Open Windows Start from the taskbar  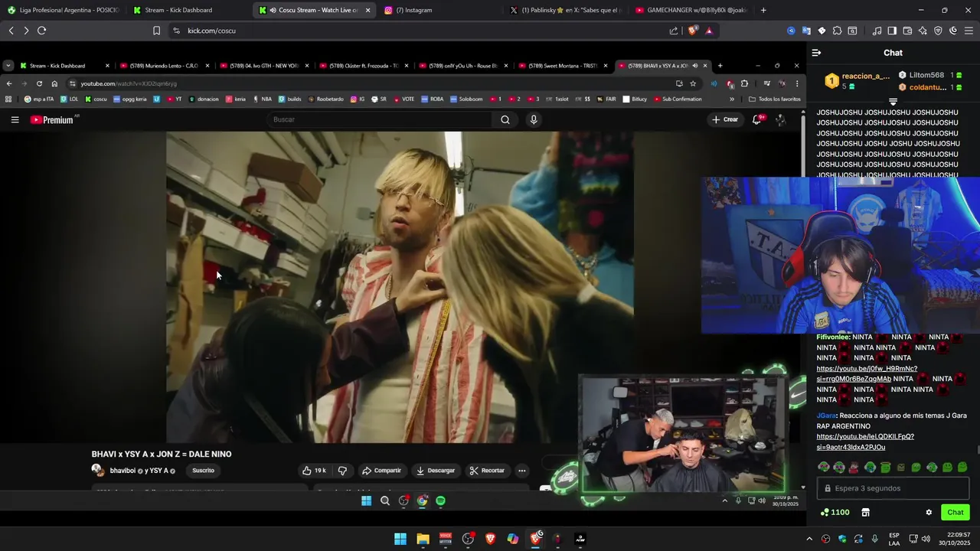[x=400, y=539]
